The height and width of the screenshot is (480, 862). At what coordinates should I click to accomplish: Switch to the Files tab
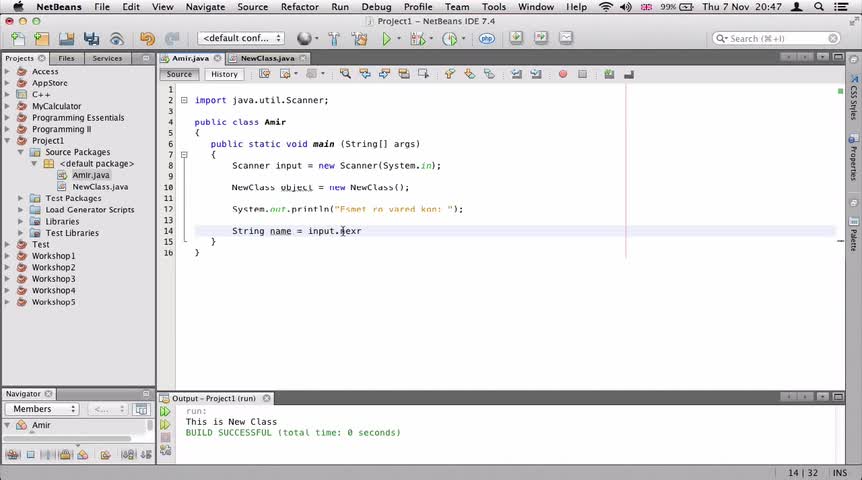pos(66,58)
